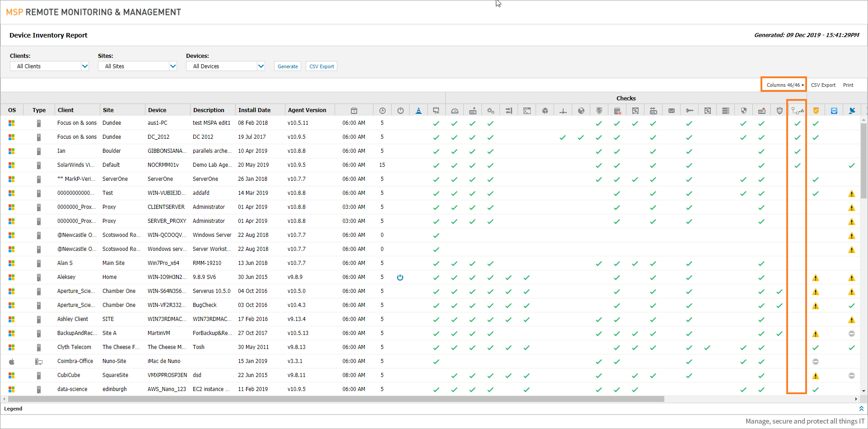Image resolution: width=868 pixels, height=429 pixels.
Task: Click the grey minus circle in BackupAndRec row
Action: pyautogui.click(x=852, y=334)
